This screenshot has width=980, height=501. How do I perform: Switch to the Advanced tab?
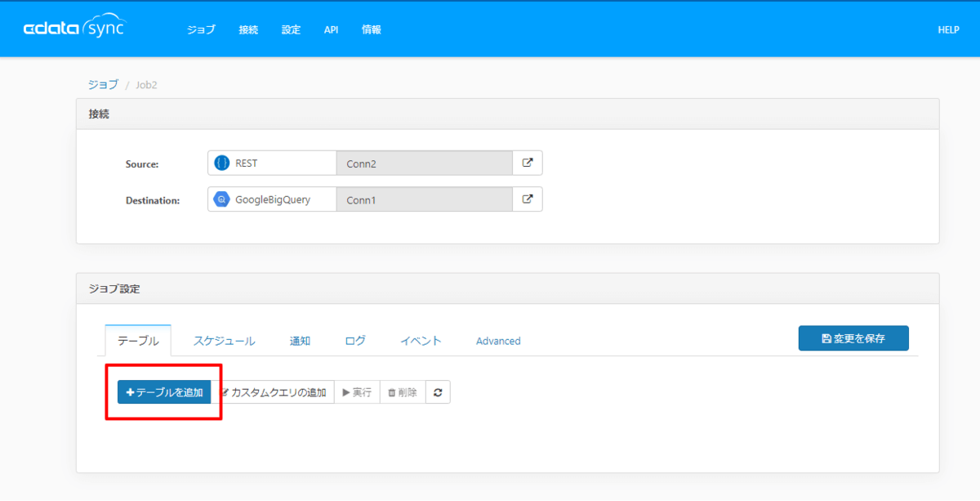(x=498, y=341)
